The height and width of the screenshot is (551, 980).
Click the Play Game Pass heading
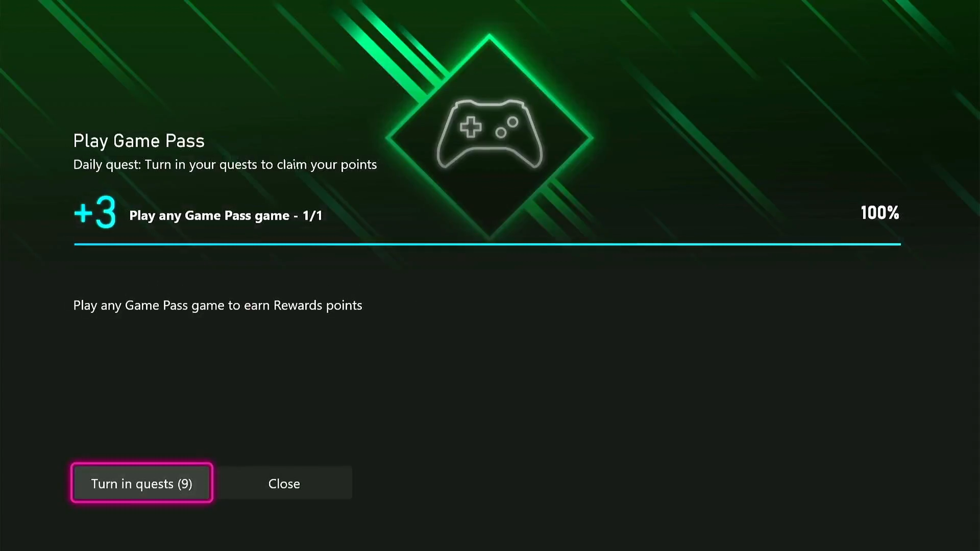click(x=139, y=141)
